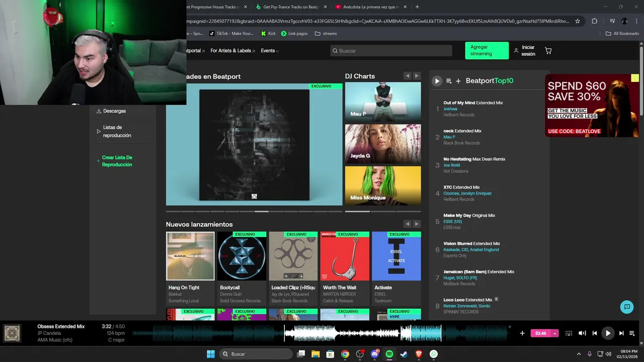Mute the player volume
This screenshot has width=644, height=362.
pyautogui.click(x=582, y=333)
